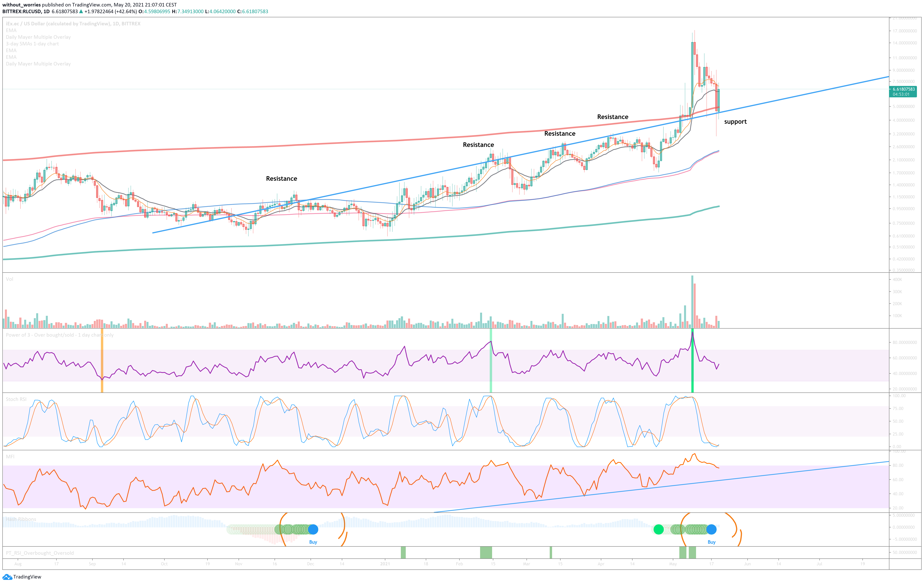Select the Power of 3 indicator label
This screenshot has width=924, height=584.
click(60, 335)
